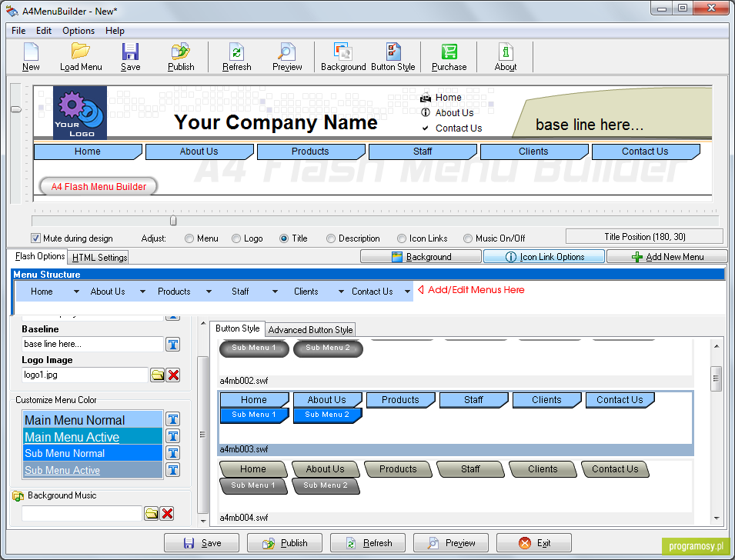Select the Menu adjust radio button

coord(189,238)
